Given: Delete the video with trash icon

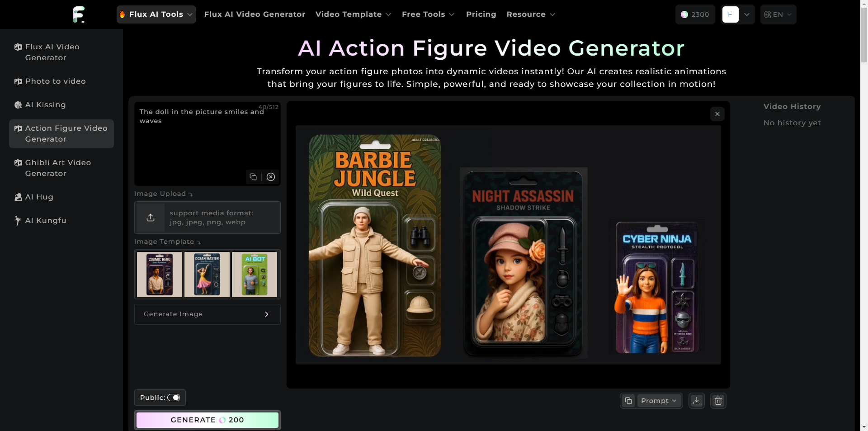Looking at the screenshot, I should coord(718,401).
